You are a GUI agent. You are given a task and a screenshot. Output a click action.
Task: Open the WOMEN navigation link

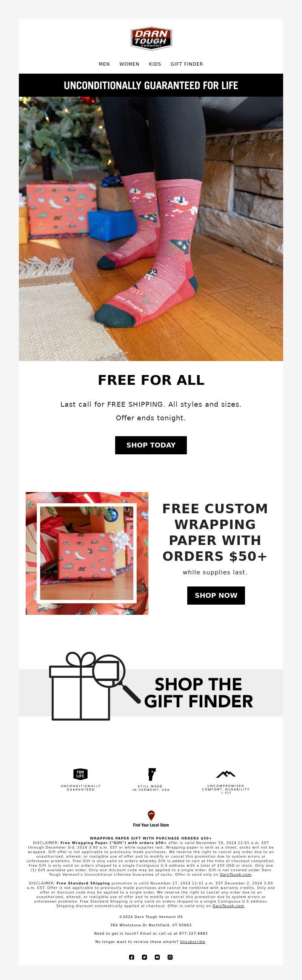point(129,64)
